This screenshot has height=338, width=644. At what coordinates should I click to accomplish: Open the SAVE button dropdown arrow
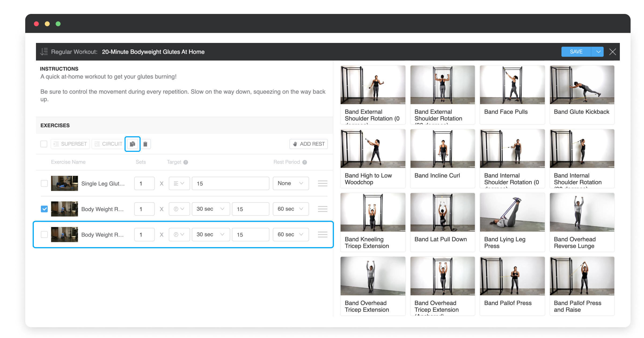[598, 52]
